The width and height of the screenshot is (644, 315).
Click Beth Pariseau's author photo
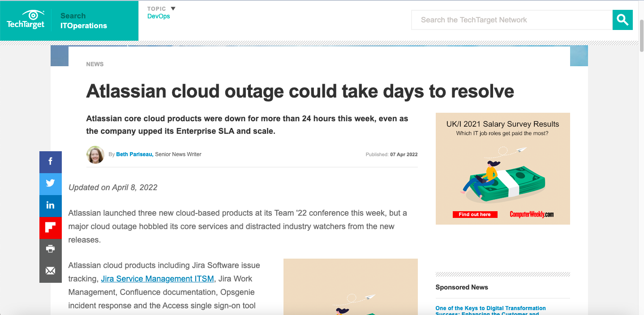[x=95, y=155]
